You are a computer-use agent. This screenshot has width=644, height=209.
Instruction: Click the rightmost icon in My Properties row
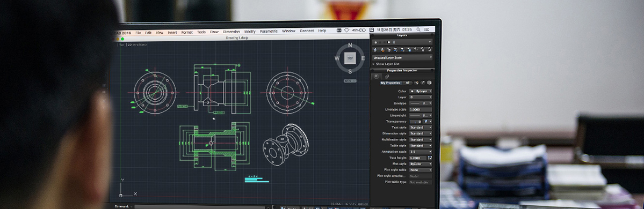429,83
